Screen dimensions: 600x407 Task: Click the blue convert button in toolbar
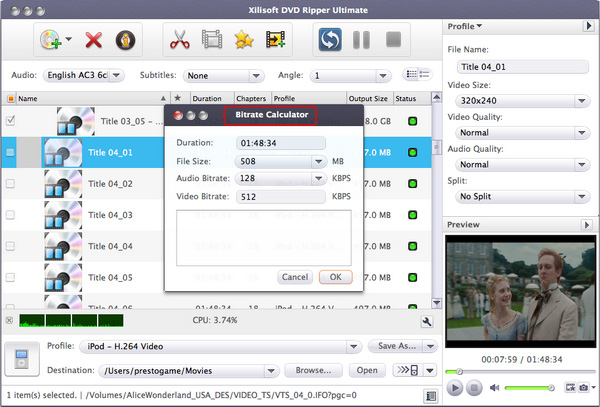tap(330, 41)
